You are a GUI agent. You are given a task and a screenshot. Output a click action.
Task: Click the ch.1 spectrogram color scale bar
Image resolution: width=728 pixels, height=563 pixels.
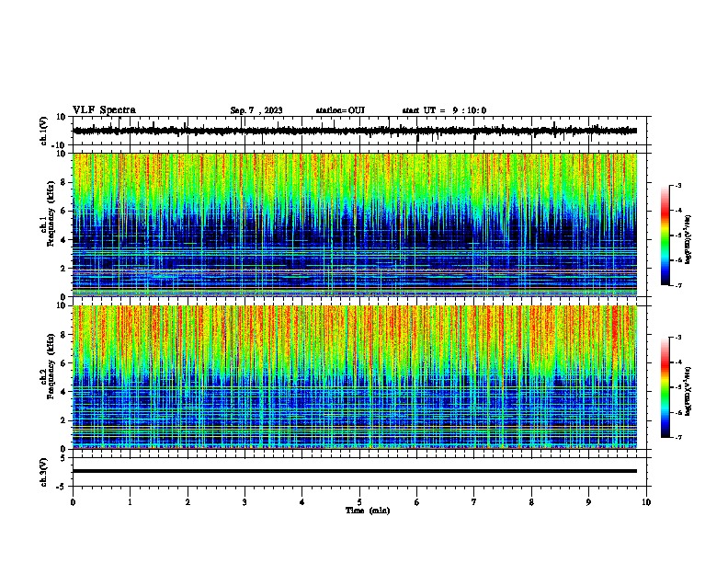click(x=665, y=236)
